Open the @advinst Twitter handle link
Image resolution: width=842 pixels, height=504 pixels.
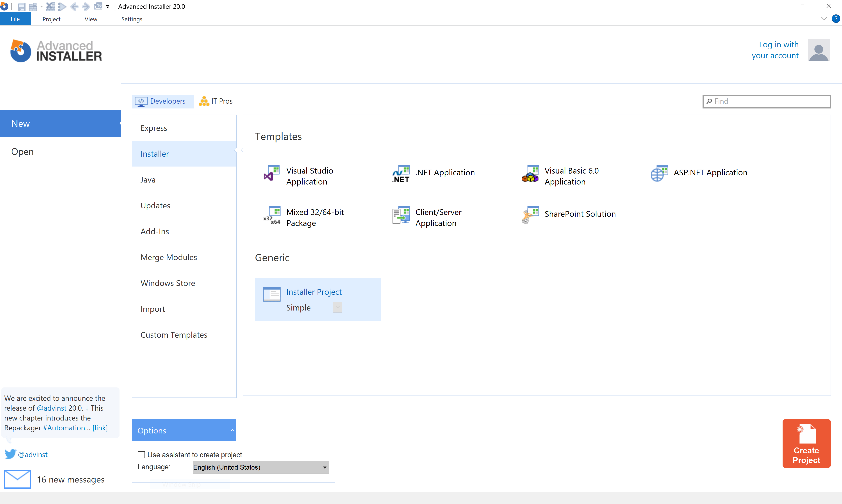tap(33, 454)
